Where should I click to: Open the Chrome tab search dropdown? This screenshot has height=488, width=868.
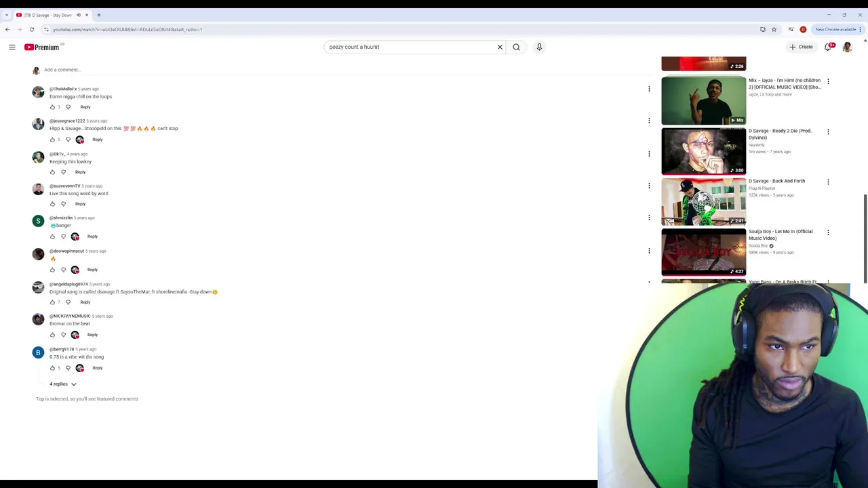coord(7,15)
